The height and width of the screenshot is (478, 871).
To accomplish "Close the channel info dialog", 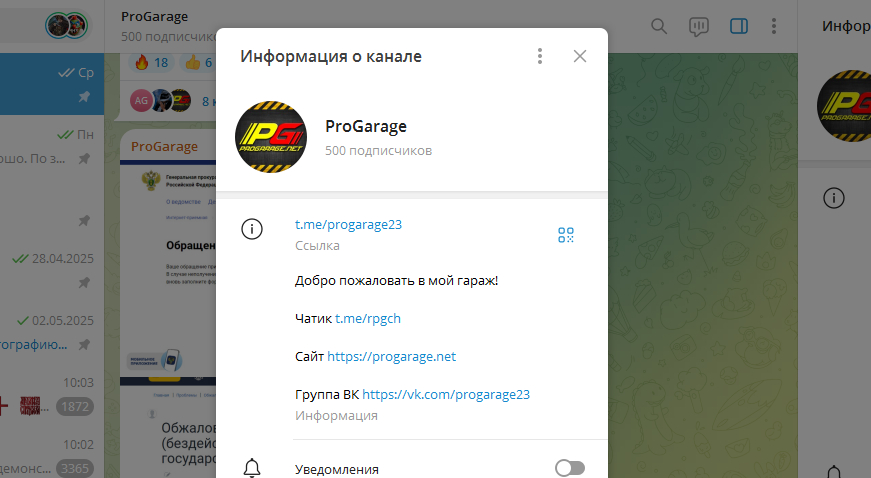I will coord(579,56).
